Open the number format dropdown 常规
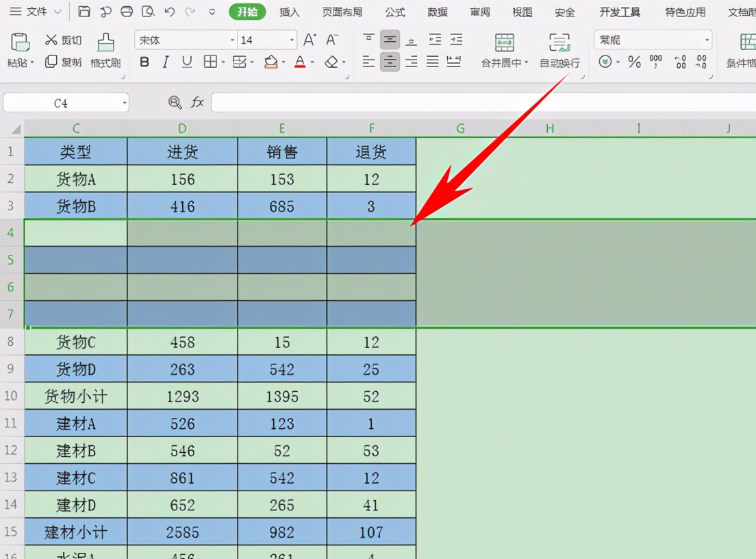This screenshot has height=559, width=756. pyautogui.click(x=707, y=40)
